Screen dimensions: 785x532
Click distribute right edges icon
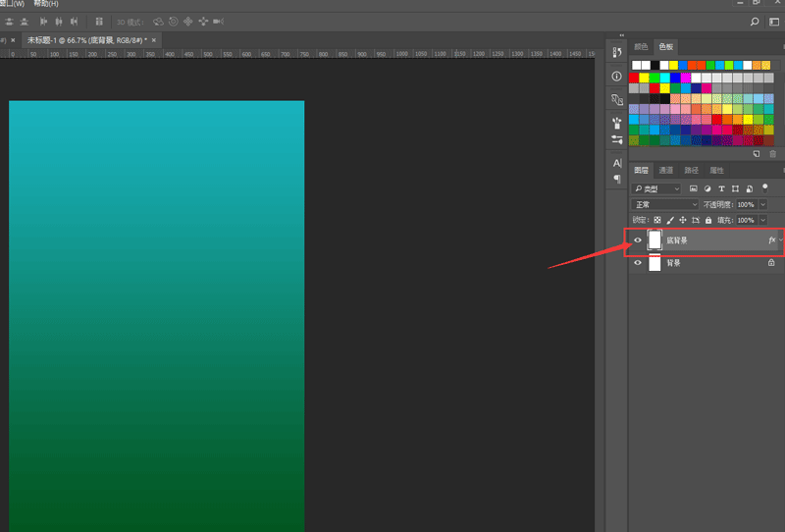[75, 22]
